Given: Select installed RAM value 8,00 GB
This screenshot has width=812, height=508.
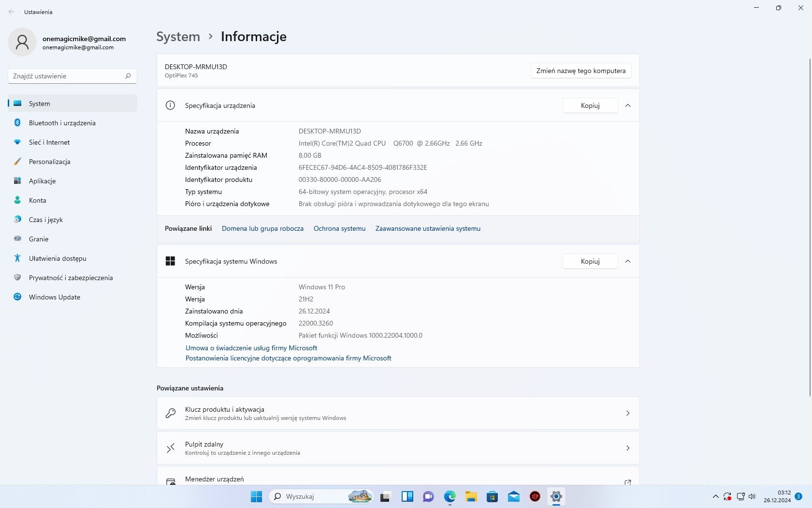Looking at the screenshot, I should [x=310, y=155].
